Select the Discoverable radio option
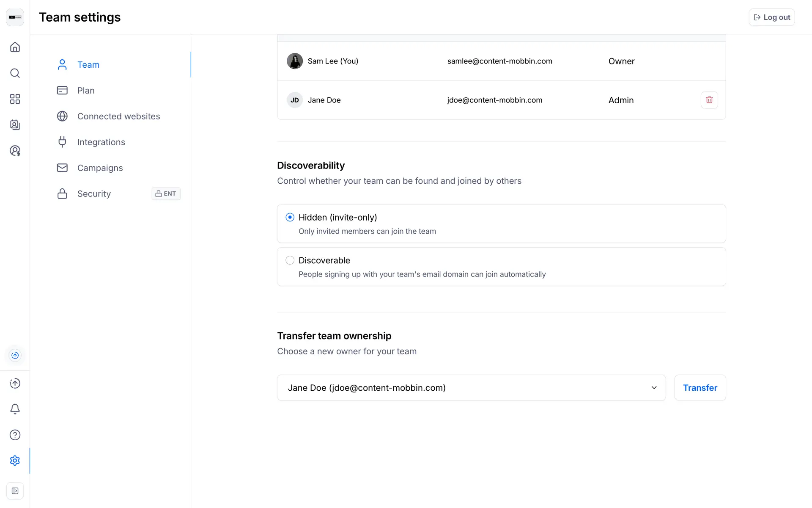Image resolution: width=812 pixels, height=508 pixels. (x=290, y=260)
